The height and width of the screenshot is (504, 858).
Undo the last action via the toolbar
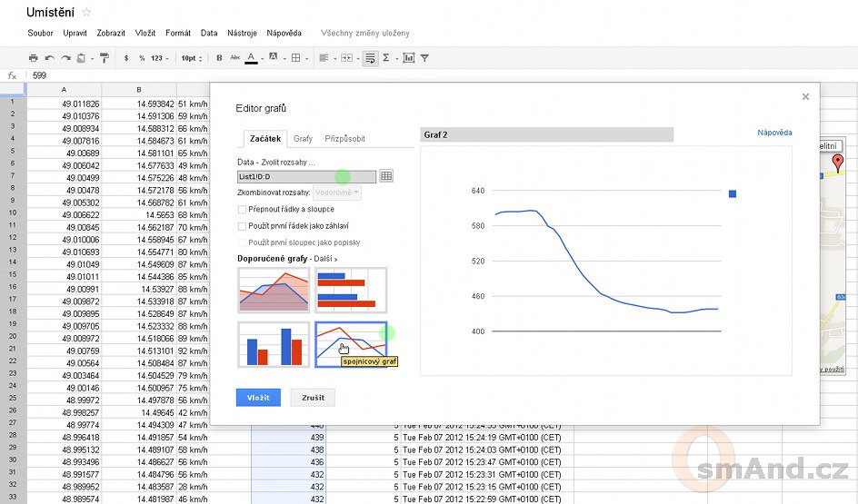pyautogui.click(x=49, y=58)
